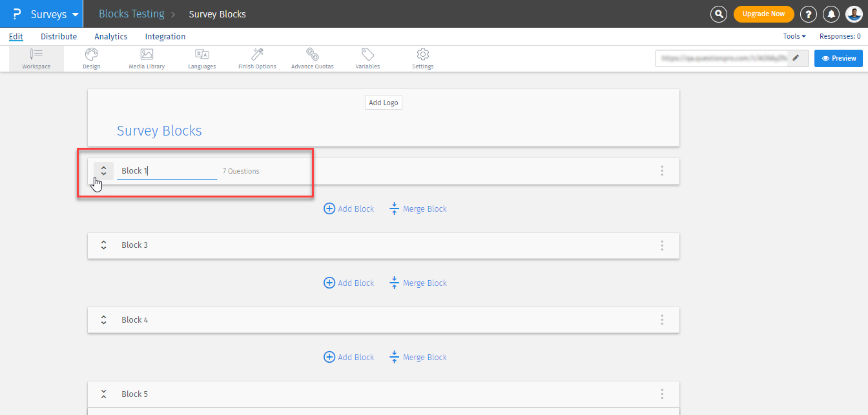Open the Advance Quotas chain icon
Screen dimensions: 868x415
coord(313,59)
